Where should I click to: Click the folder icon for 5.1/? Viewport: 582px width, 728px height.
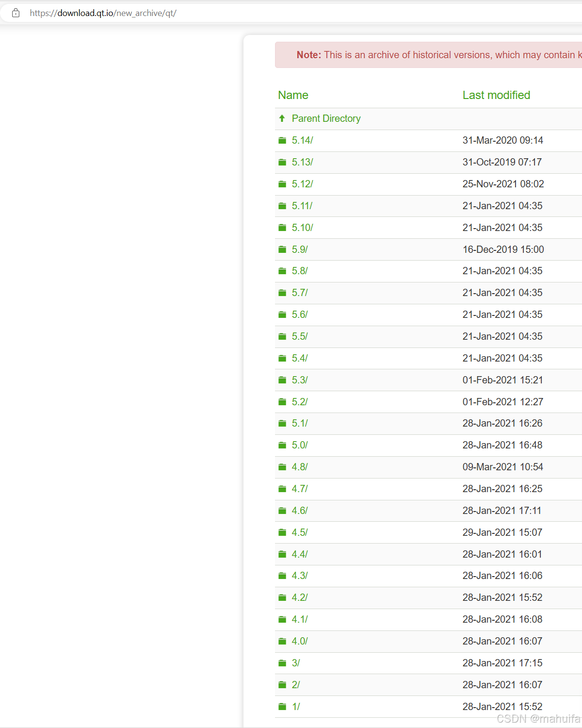pyautogui.click(x=282, y=423)
